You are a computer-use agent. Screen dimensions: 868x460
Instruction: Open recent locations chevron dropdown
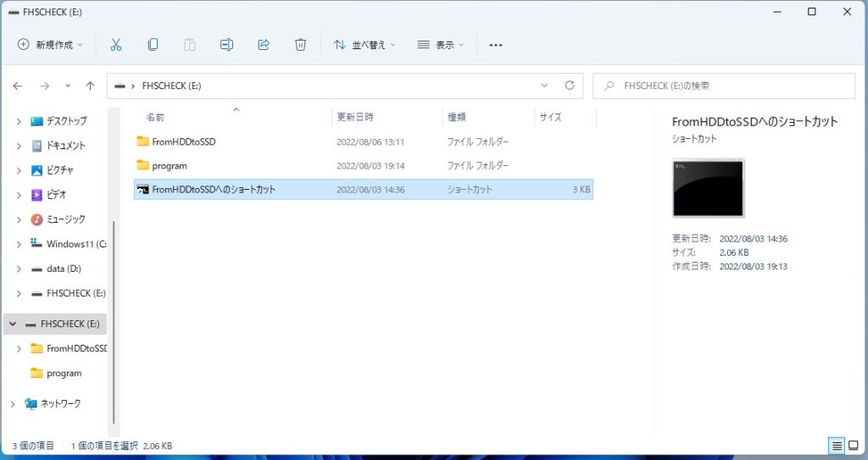[68, 86]
